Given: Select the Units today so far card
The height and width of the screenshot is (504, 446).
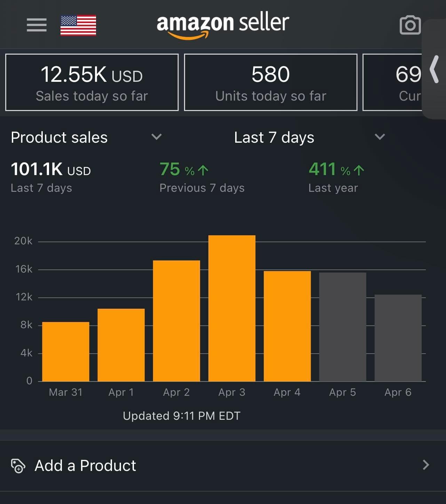Looking at the screenshot, I should 271,82.
